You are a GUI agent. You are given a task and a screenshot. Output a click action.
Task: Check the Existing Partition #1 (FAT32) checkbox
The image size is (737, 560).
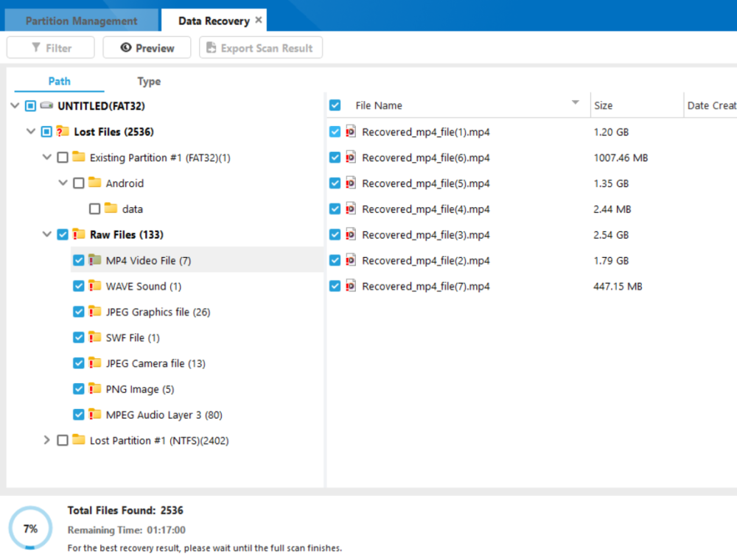pyautogui.click(x=63, y=158)
